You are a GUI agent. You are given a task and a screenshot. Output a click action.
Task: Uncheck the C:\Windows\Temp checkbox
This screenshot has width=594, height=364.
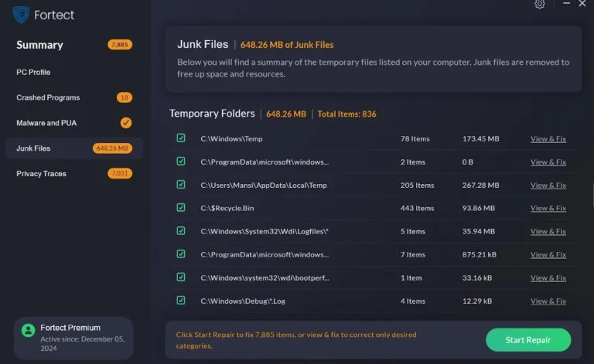181,138
